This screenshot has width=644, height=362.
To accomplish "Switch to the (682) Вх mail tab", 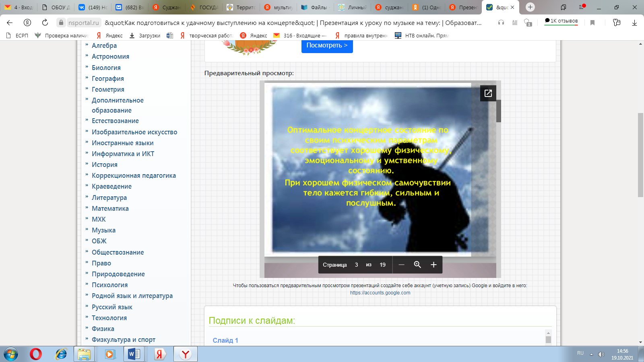I will click(x=130, y=7).
